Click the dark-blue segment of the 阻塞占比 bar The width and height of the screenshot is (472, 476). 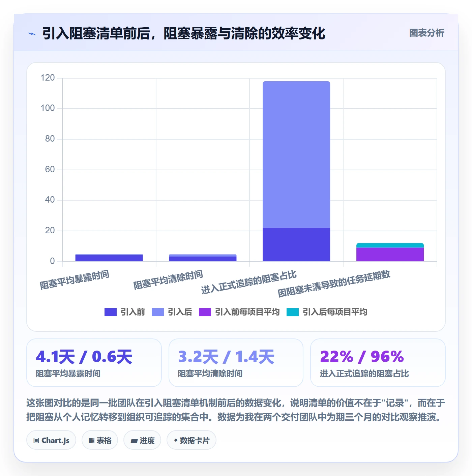click(x=296, y=244)
